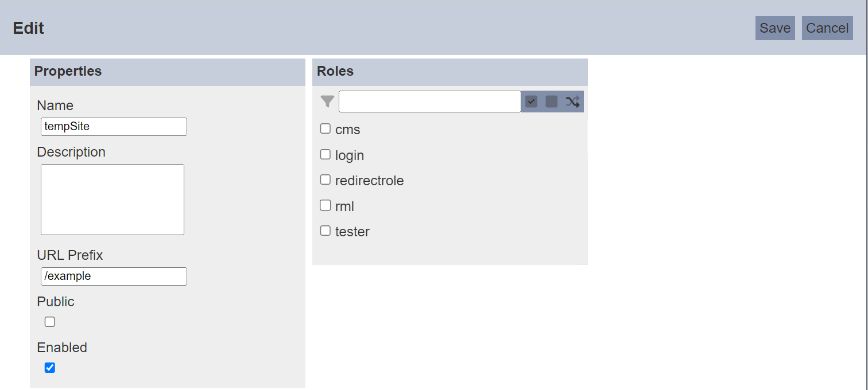This screenshot has width=868, height=390.
Task: Cancel the edit
Action: (x=827, y=28)
